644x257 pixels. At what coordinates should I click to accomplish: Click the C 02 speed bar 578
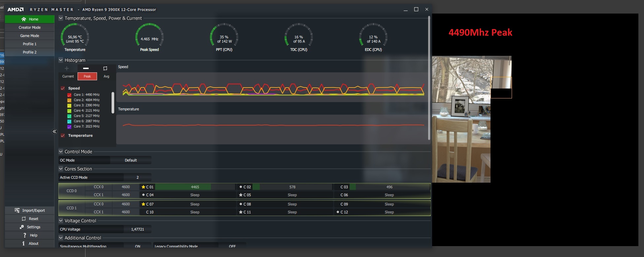[292, 187]
